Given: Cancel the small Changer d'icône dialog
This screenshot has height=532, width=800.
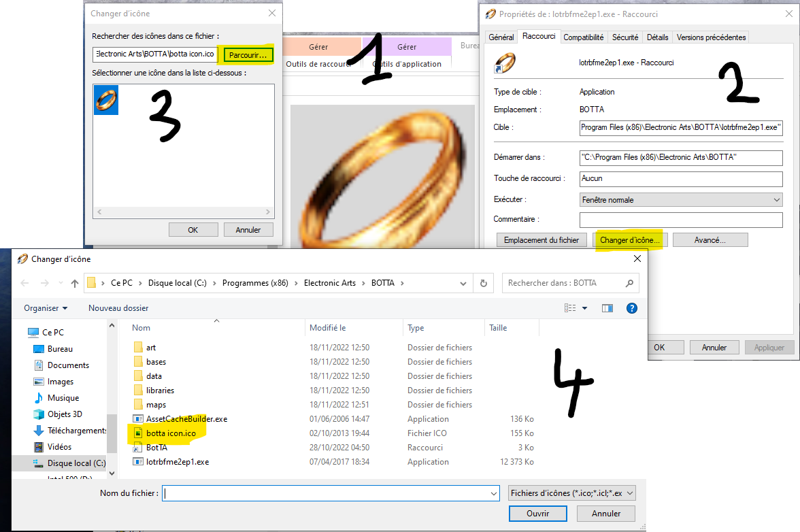Looking at the screenshot, I should (248, 229).
